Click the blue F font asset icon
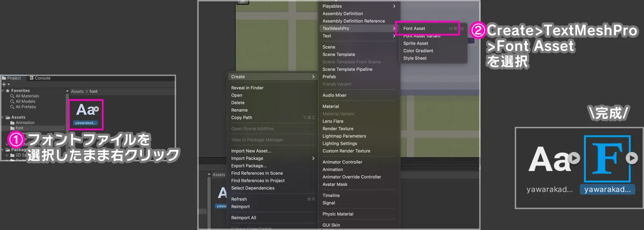Viewport: 644px width, 230px height. click(602, 158)
